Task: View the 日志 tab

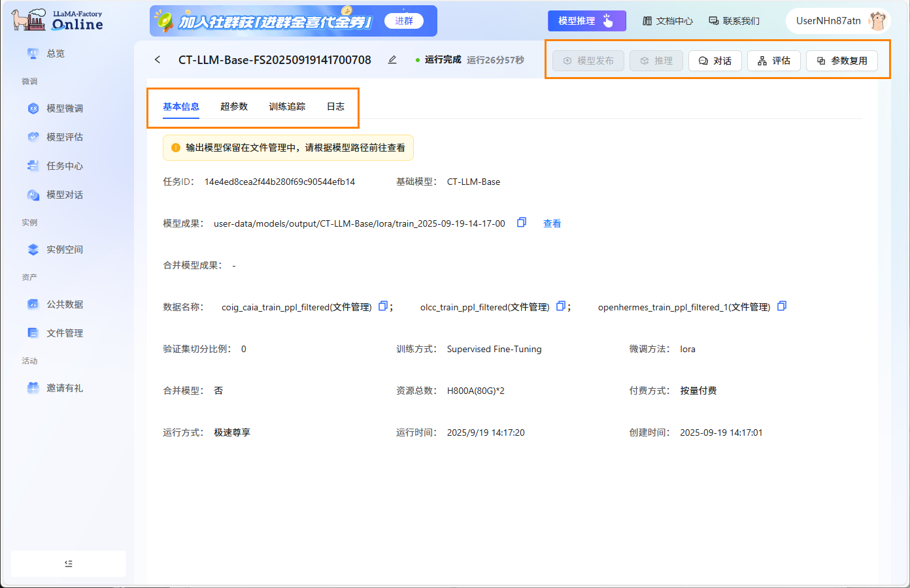Action: pos(335,106)
